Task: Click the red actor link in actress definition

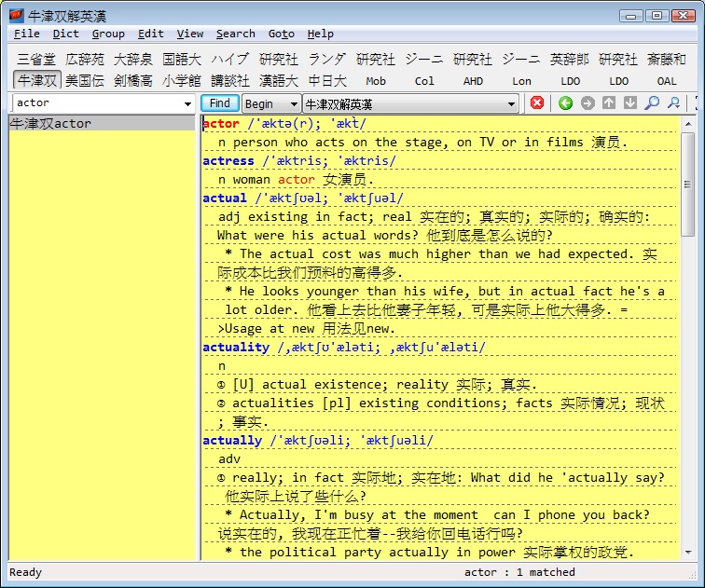Action: (297, 179)
